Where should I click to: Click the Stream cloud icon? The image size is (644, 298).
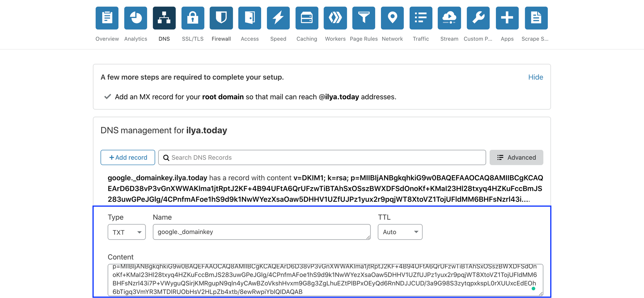tap(449, 18)
